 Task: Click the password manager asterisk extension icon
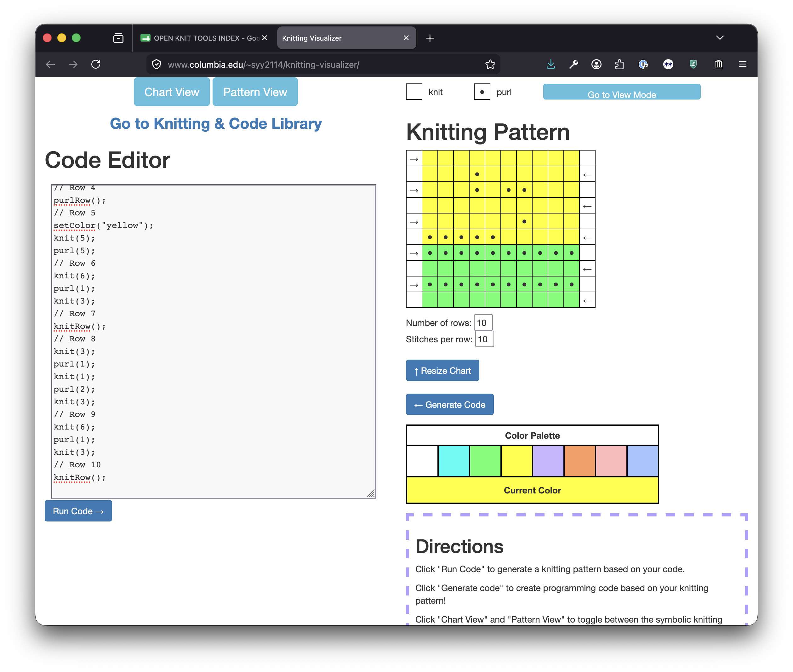coord(668,64)
